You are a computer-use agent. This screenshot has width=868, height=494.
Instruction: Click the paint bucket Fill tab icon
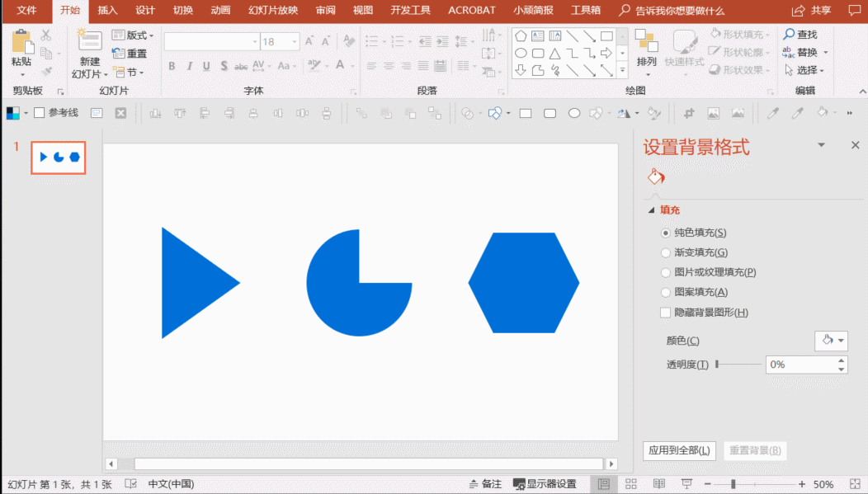(656, 177)
